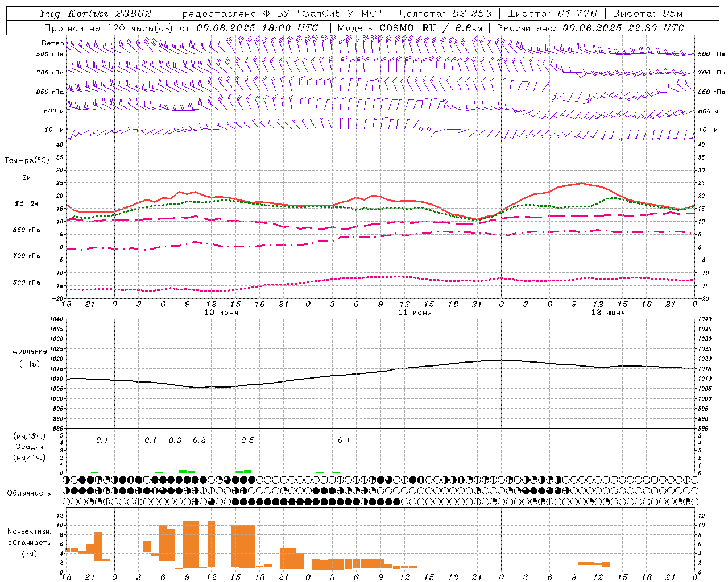Click the 10 июня date label
728x582 pixels.
[x=221, y=313]
